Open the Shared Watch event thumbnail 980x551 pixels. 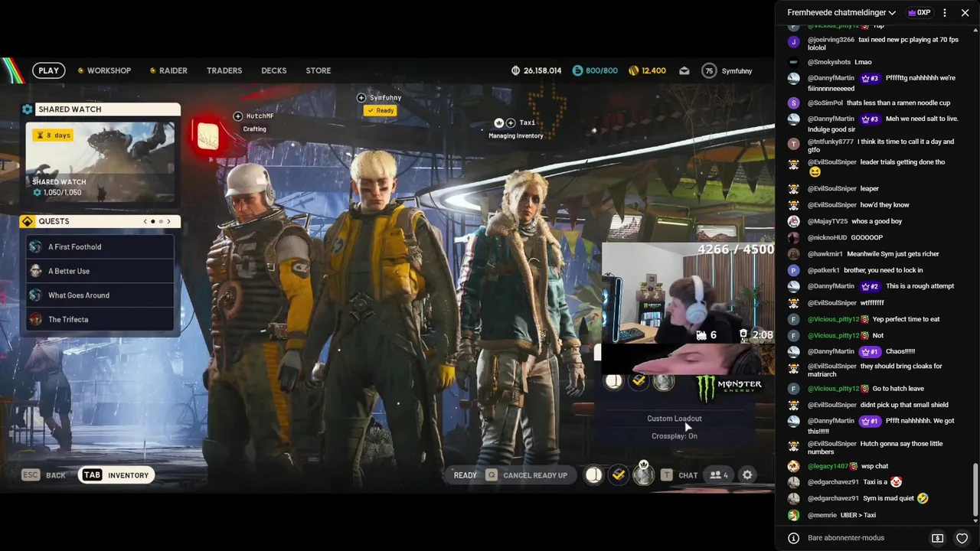tap(100, 162)
